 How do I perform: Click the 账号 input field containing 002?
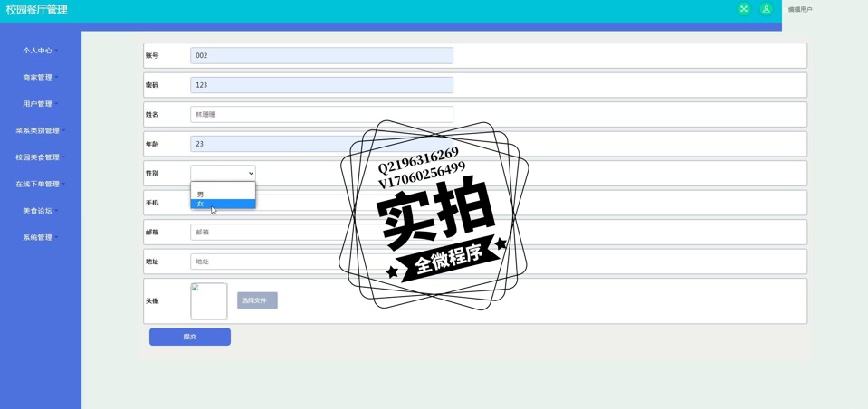[321, 55]
